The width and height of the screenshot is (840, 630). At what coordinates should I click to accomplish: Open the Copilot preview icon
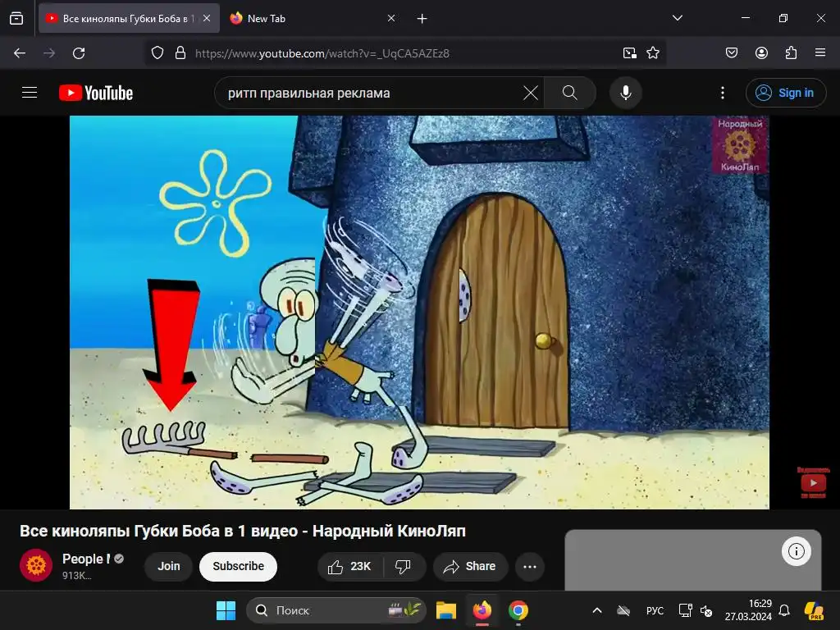point(814,610)
